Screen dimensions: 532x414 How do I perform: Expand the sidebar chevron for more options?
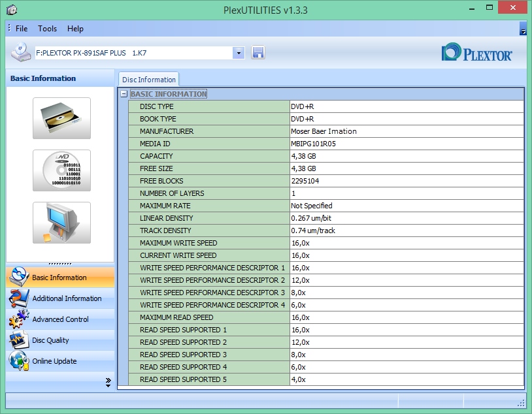[108, 383]
